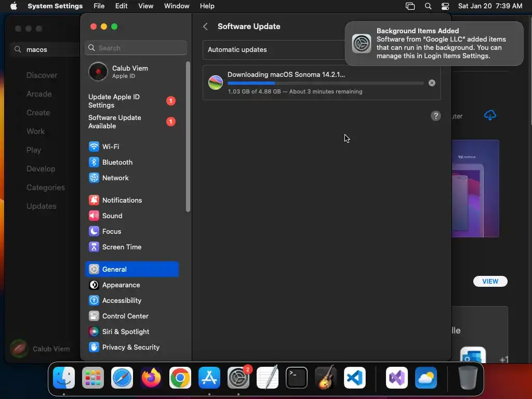Open the File menu
The width and height of the screenshot is (532, 399).
pyautogui.click(x=99, y=6)
